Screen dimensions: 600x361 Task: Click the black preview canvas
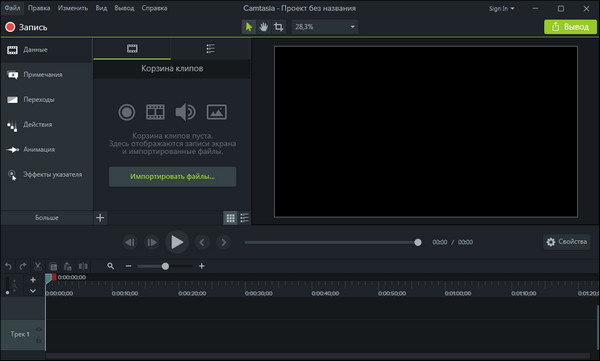point(426,132)
